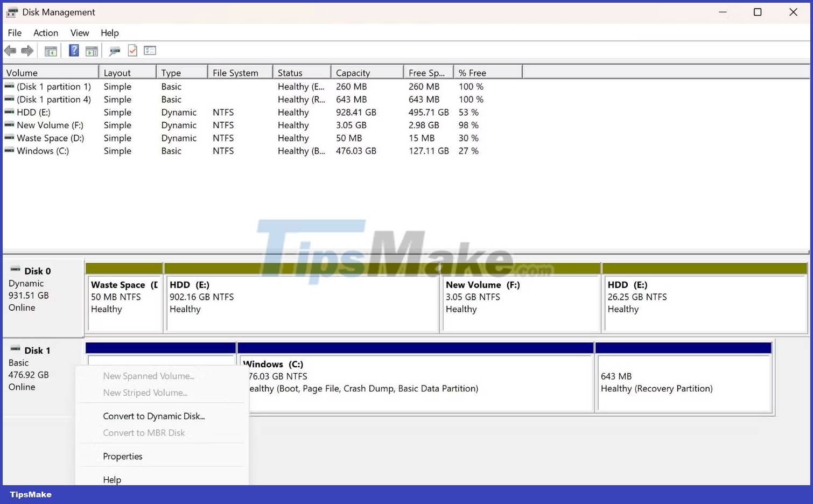Open the File menu
Viewport: 813px width, 504px height.
click(14, 32)
